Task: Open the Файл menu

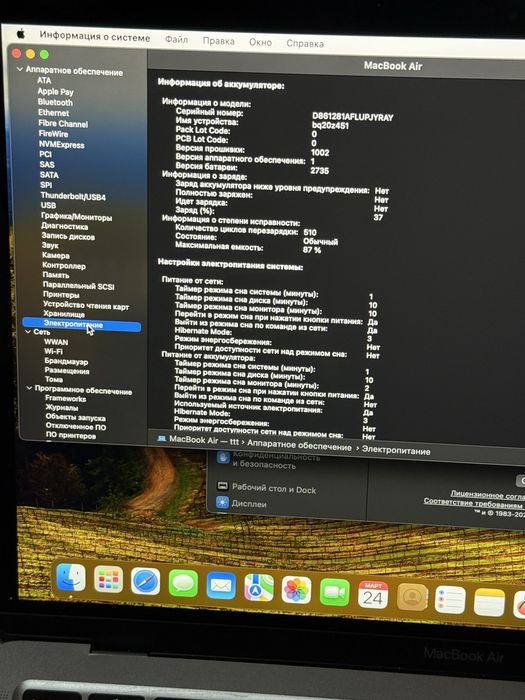Action: pyautogui.click(x=176, y=40)
